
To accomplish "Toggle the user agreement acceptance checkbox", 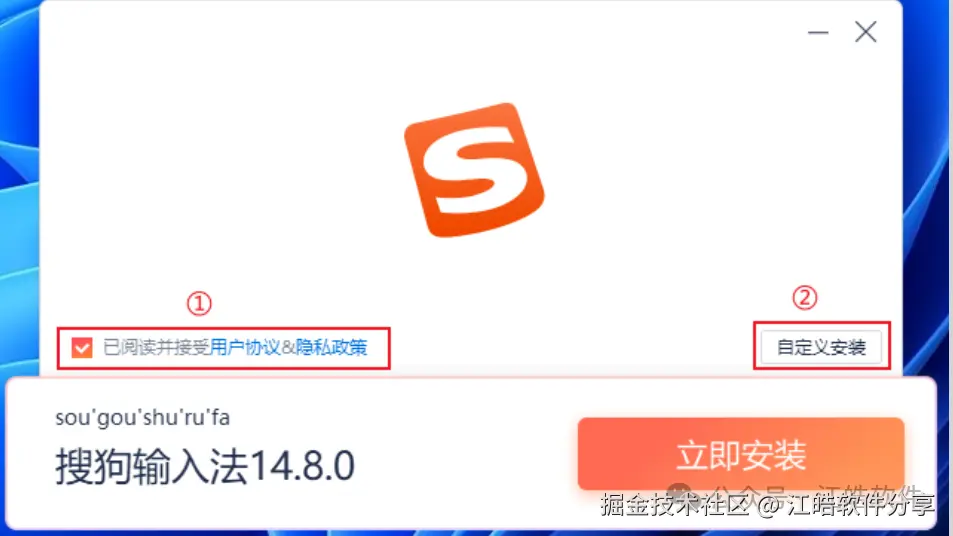I will click(x=82, y=348).
